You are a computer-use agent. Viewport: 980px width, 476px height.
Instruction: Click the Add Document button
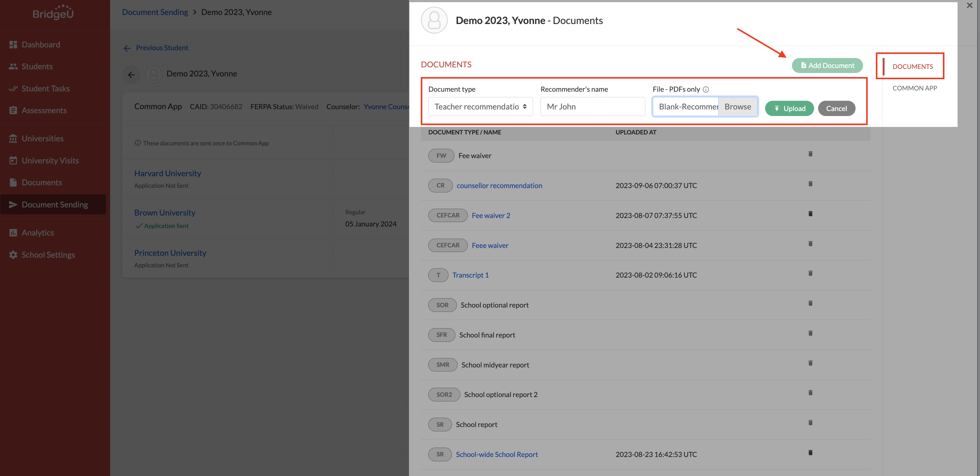[x=827, y=66]
